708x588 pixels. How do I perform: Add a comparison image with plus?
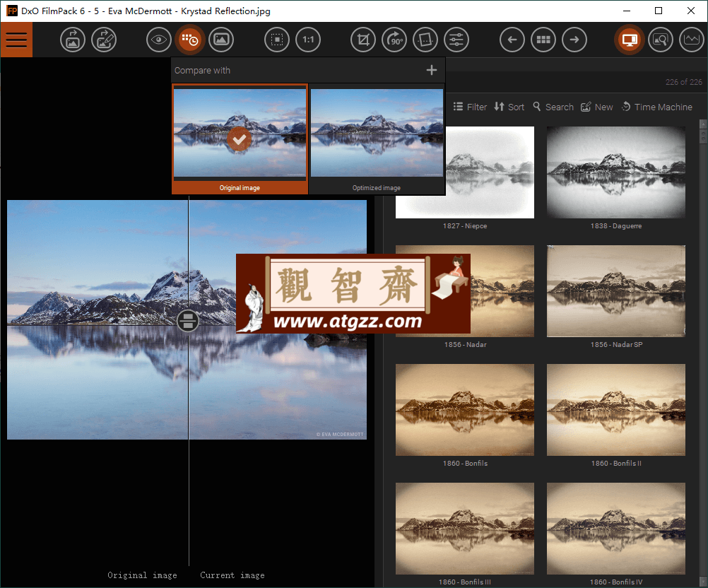tap(432, 70)
